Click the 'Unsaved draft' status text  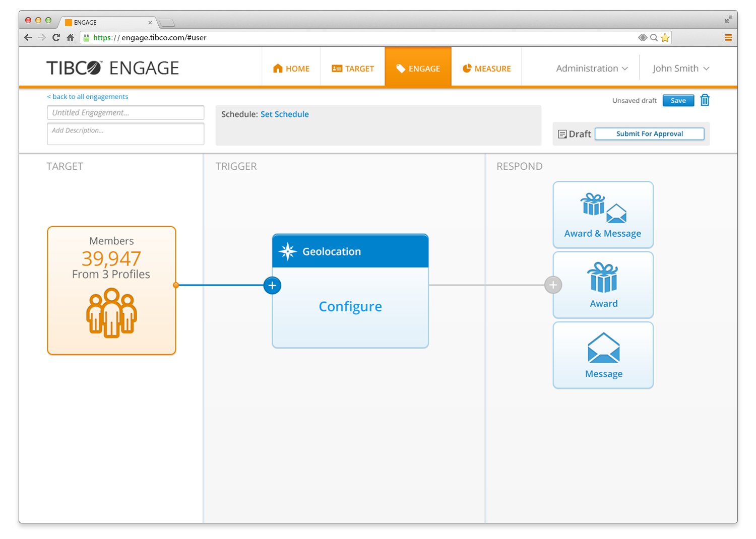pos(635,101)
